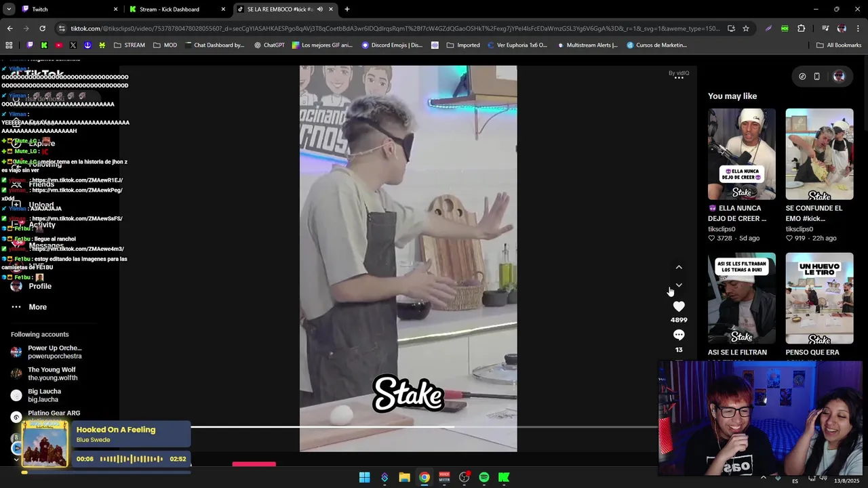Open the X (Twitter) bookmark icon
Image resolution: width=868 pixels, height=488 pixels.
coord(73,45)
